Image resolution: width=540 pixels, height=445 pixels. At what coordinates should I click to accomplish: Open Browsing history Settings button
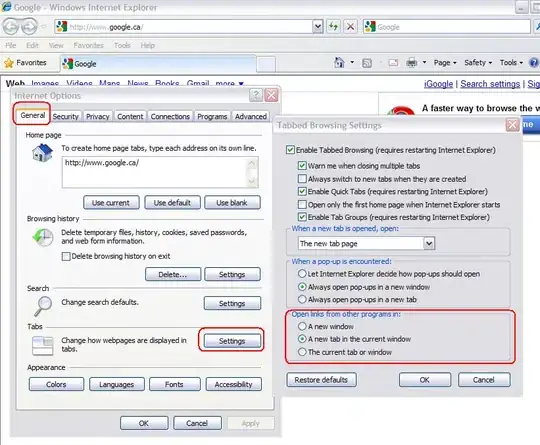tap(232, 274)
